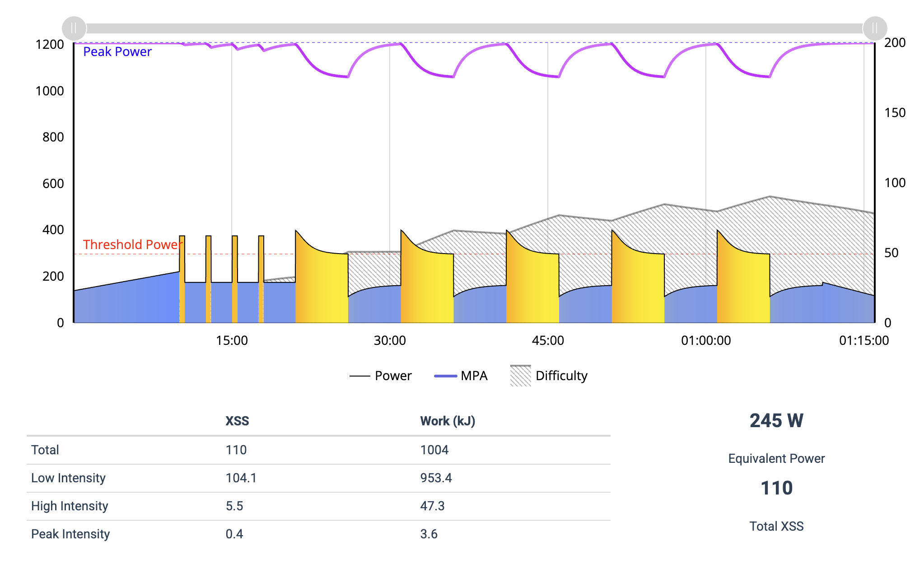924x565 pixels.
Task: Click the last yellow interval block
Action: 743,289
